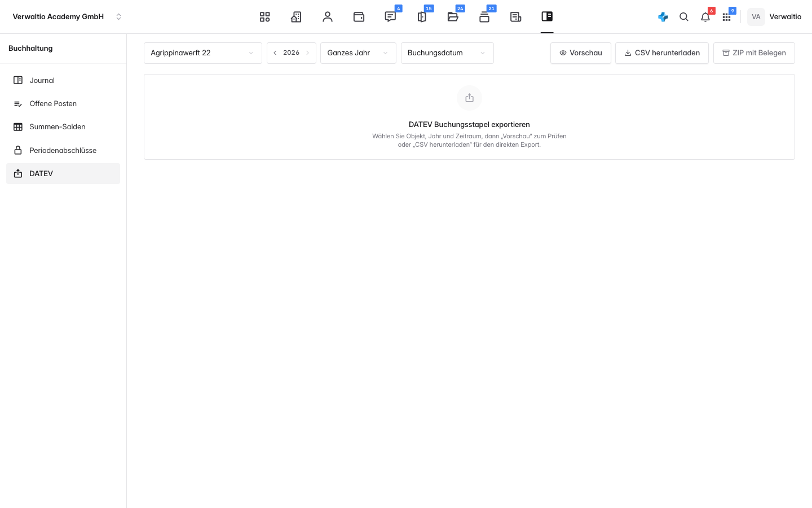
Task: Open the buildings/properties icon in top navigation
Action: [296, 17]
